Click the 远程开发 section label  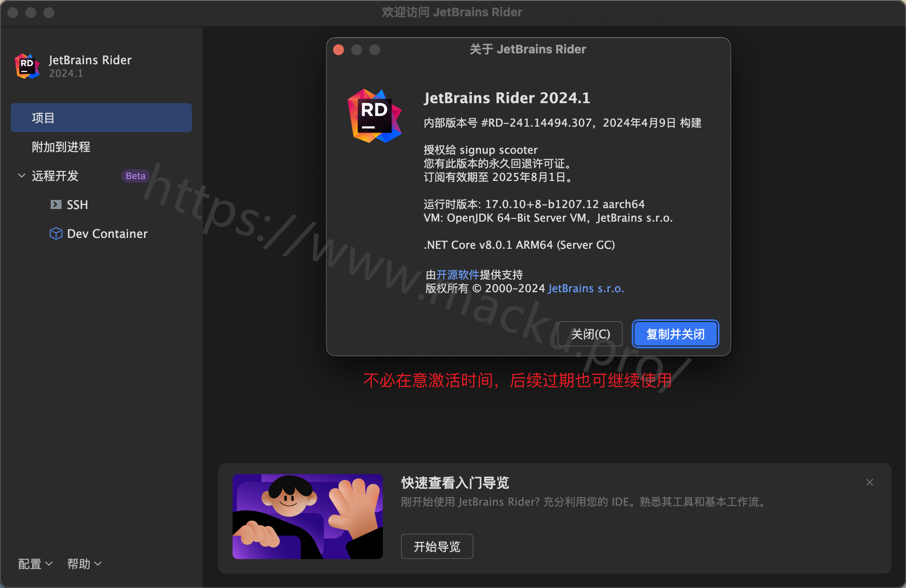[x=55, y=175]
